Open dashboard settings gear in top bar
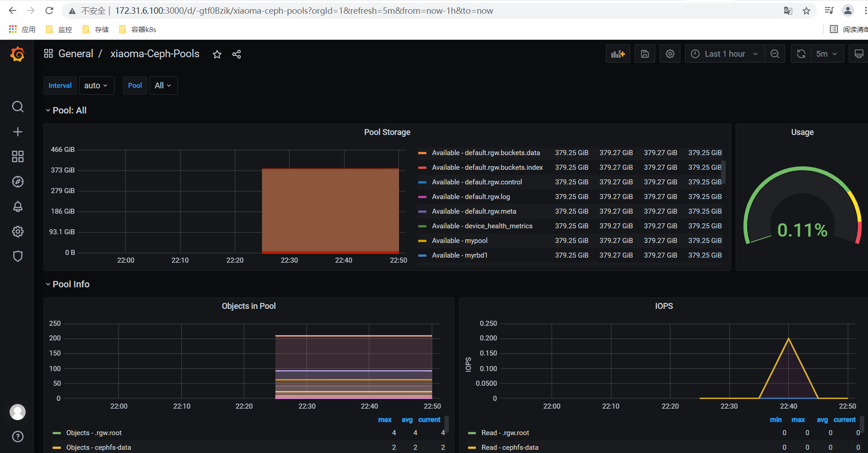This screenshot has width=868, height=453. [x=670, y=54]
